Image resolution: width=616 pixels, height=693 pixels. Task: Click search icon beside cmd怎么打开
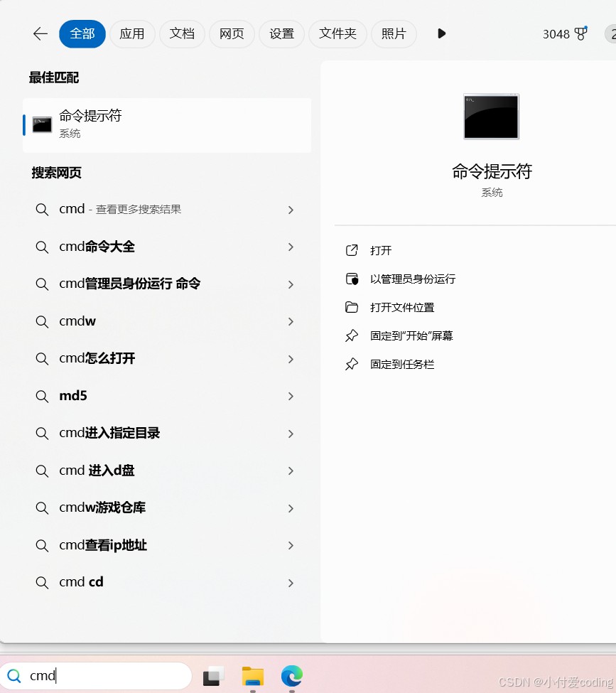[42, 359]
